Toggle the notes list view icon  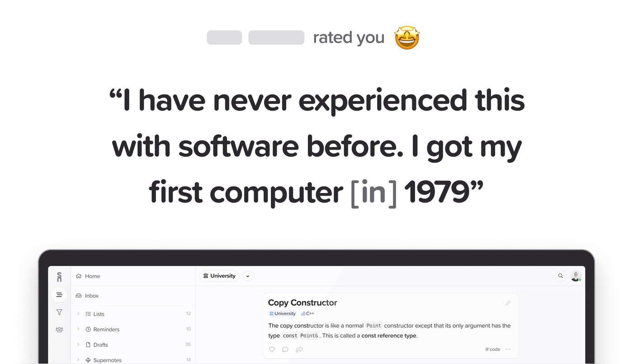coord(59,294)
